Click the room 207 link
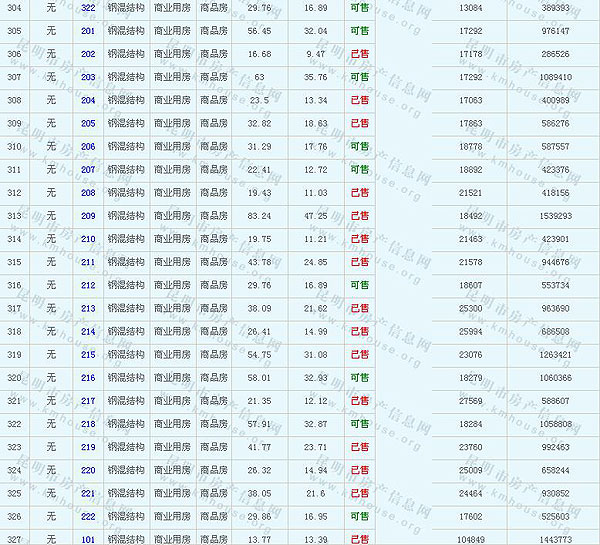This screenshot has width=600, height=545. (88, 170)
